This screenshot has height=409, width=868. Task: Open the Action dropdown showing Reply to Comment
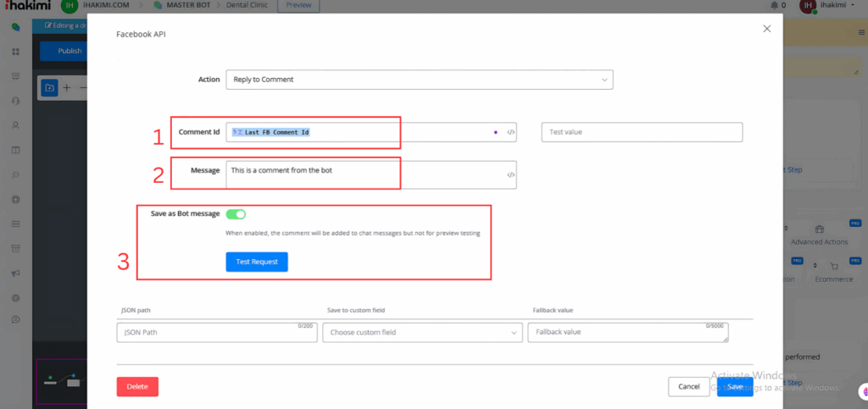(419, 80)
